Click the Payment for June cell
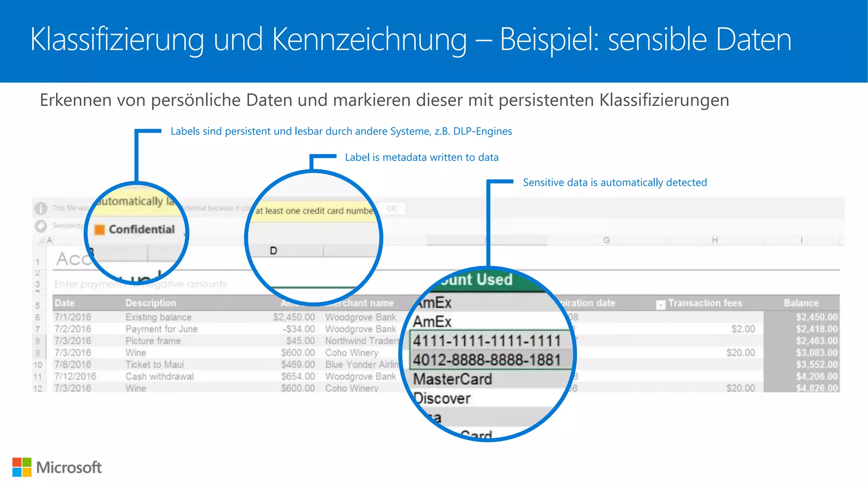The height and width of the screenshot is (488, 868). [x=161, y=329]
